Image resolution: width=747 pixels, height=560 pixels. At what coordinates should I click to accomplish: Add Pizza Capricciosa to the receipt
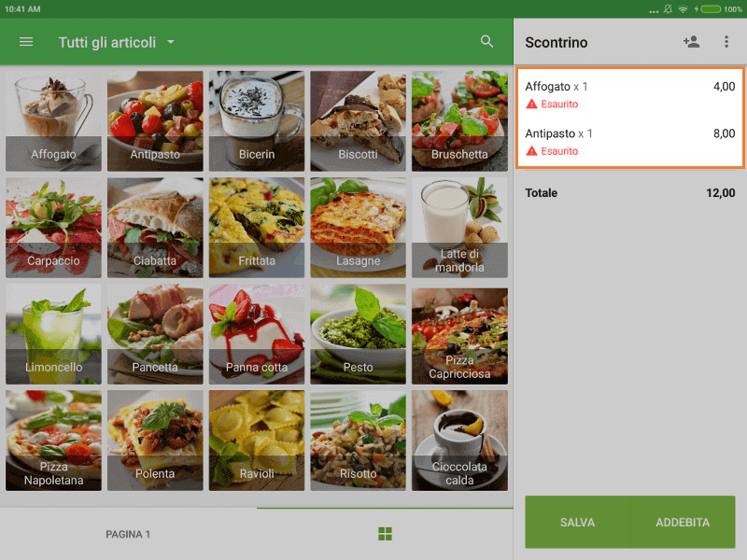coord(459,334)
